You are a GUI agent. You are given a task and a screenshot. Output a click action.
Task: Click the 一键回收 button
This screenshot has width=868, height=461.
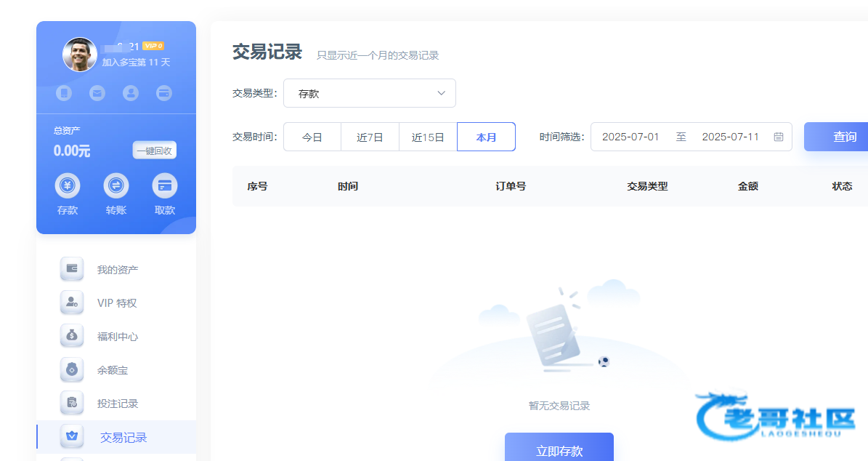coord(154,151)
